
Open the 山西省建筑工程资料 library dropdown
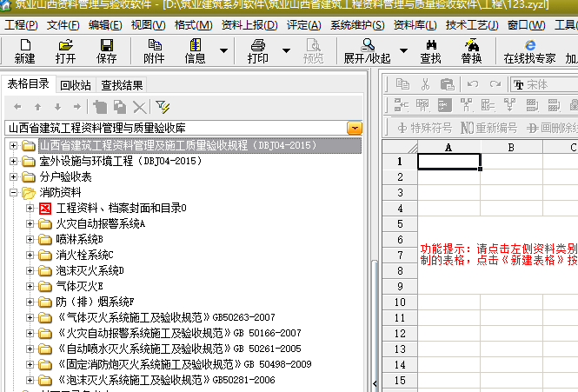tap(355, 128)
